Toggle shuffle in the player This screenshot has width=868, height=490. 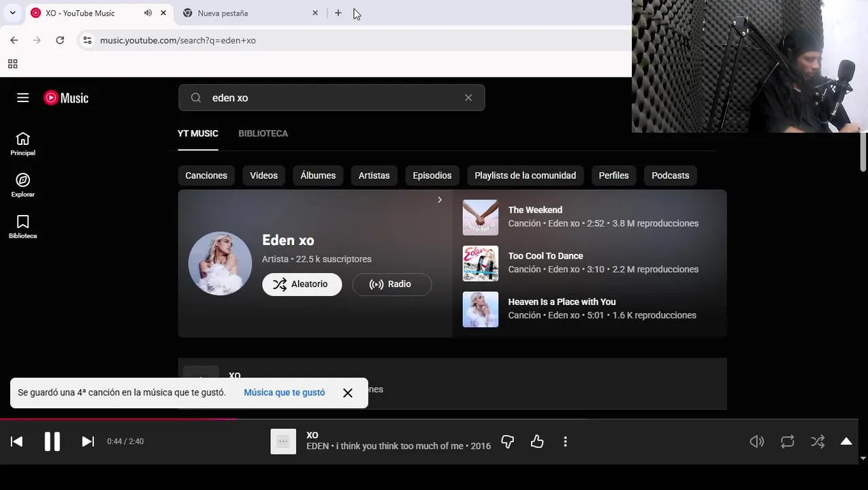click(x=818, y=442)
